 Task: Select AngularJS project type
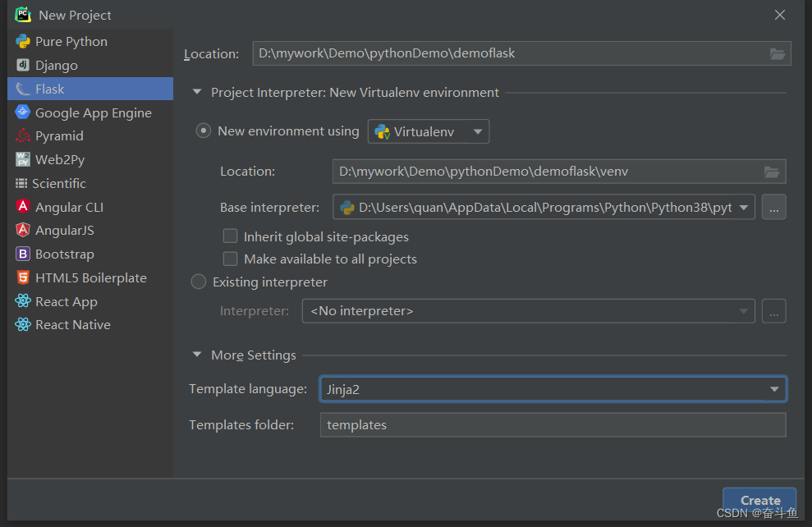(x=90, y=231)
